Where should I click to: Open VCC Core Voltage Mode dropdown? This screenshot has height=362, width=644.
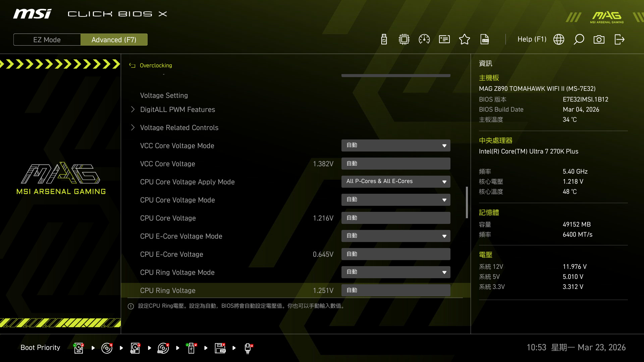pos(396,145)
